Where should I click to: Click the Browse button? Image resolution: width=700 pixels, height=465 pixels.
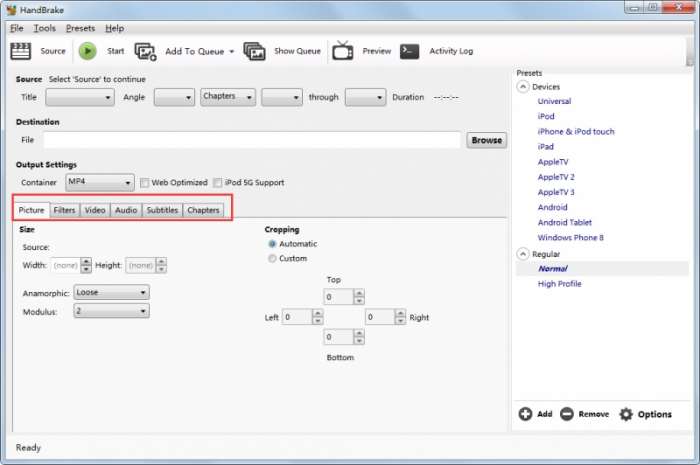tap(487, 140)
